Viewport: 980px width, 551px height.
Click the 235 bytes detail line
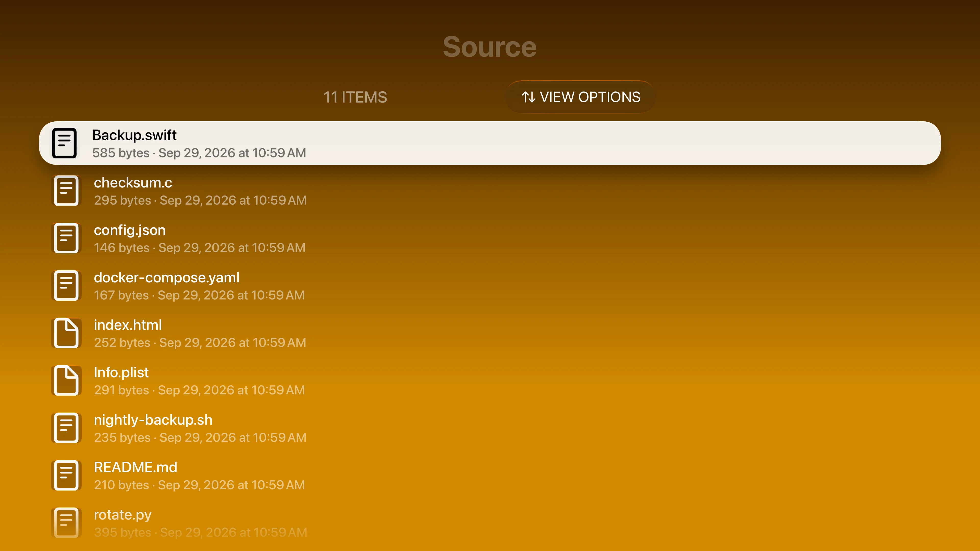[x=200, y=438]
